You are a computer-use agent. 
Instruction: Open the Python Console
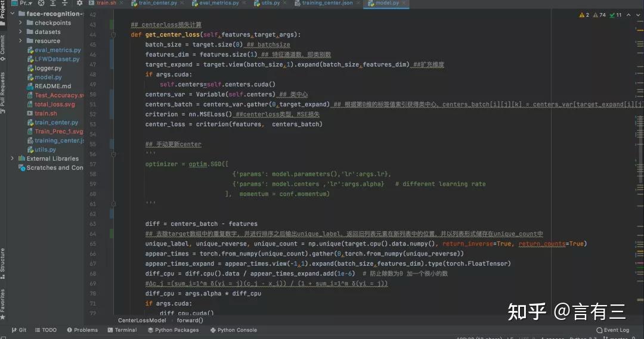pyautogui.click(x=233, y=330)
